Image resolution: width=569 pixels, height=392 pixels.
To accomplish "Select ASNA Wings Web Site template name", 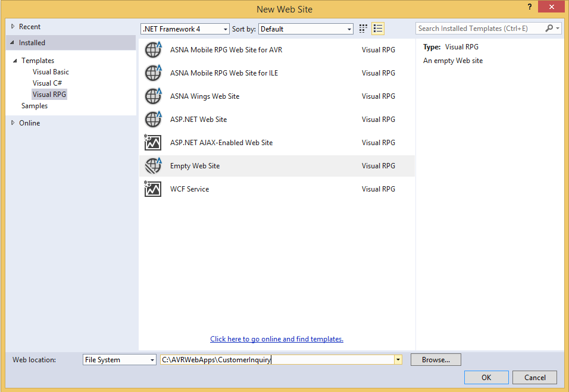I will 205,96.
